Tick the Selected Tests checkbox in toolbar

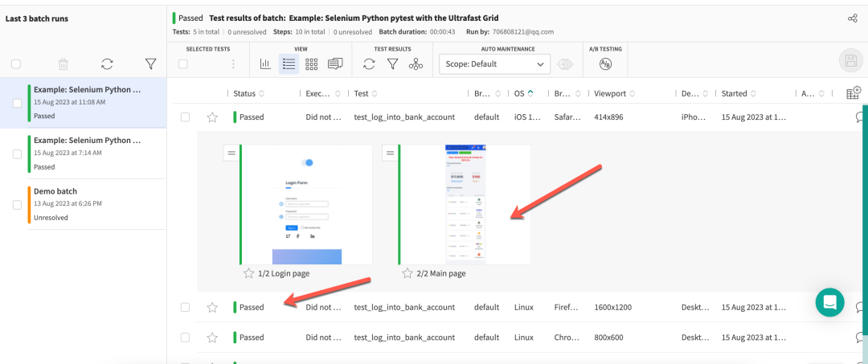(183, 64)
